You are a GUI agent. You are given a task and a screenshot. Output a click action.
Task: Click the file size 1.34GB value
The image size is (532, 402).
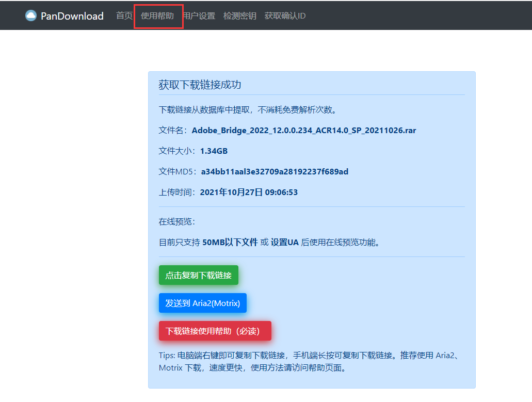click(214, 151)
